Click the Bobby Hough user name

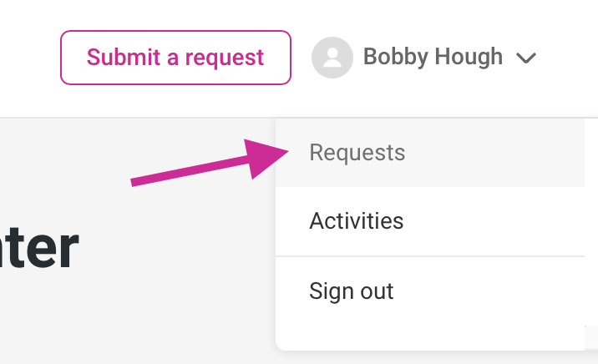point(433,57)
